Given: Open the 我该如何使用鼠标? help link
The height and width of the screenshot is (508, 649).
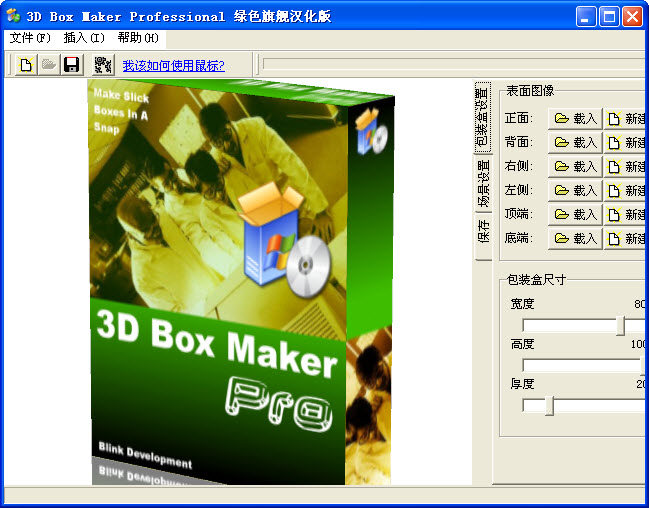Looking at the screenshot, I should point(173,65).
